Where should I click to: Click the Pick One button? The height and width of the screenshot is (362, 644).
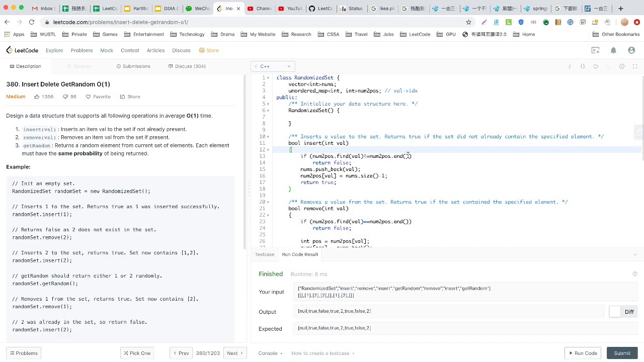pos(137,353)
